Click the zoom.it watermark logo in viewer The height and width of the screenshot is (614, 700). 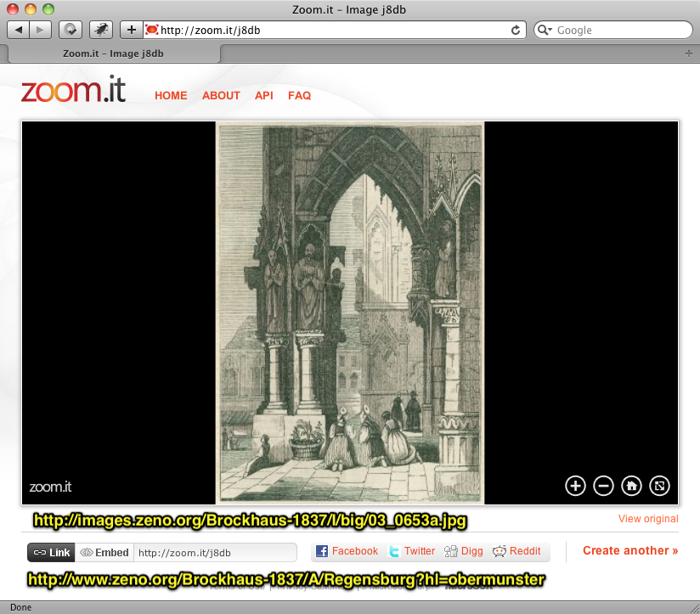(50, 487)
